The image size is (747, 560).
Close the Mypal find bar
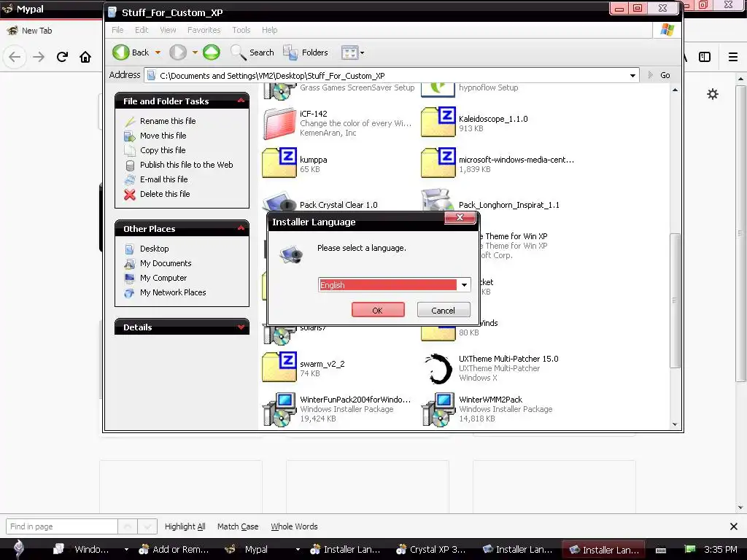pos(734,526)
